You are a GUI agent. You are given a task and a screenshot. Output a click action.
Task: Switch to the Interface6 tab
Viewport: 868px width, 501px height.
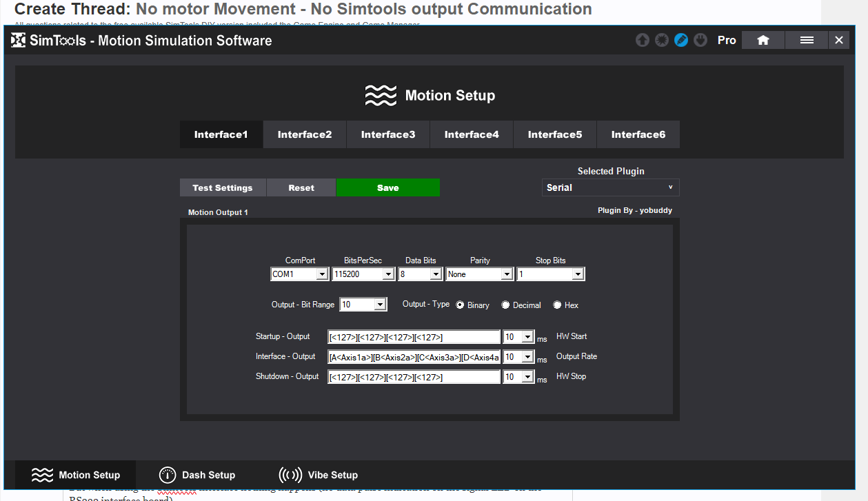click(638, 134)
